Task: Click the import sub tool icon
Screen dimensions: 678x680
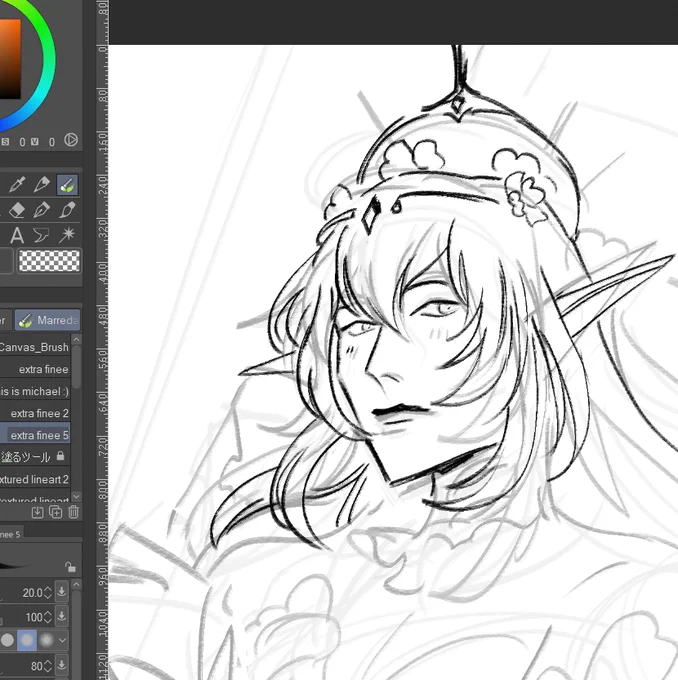Action: (x=37, y=512)
